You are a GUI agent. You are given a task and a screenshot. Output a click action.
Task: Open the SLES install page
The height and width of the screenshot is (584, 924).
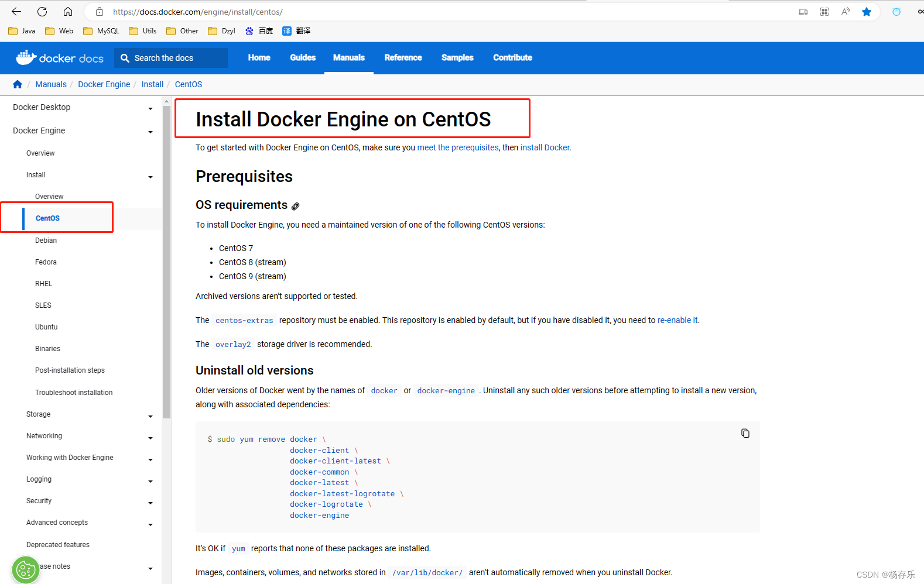point(43,305)
